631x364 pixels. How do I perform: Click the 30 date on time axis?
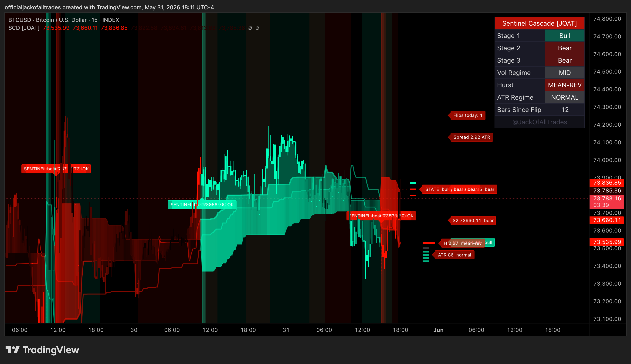134,330
